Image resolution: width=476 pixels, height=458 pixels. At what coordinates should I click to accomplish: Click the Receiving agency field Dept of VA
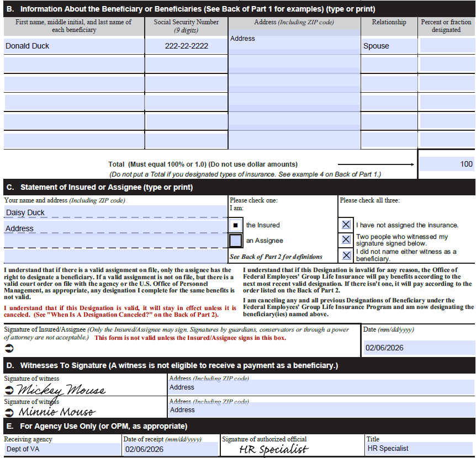62,449
